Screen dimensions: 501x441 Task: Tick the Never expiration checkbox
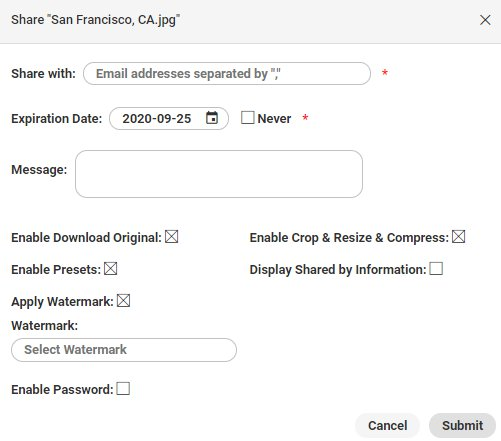(248, 118)
